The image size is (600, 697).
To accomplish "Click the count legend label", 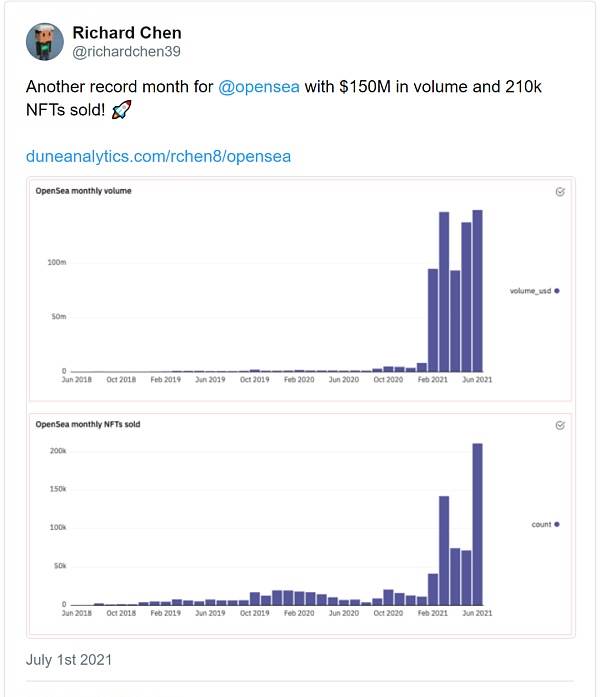I will [541, 525].
